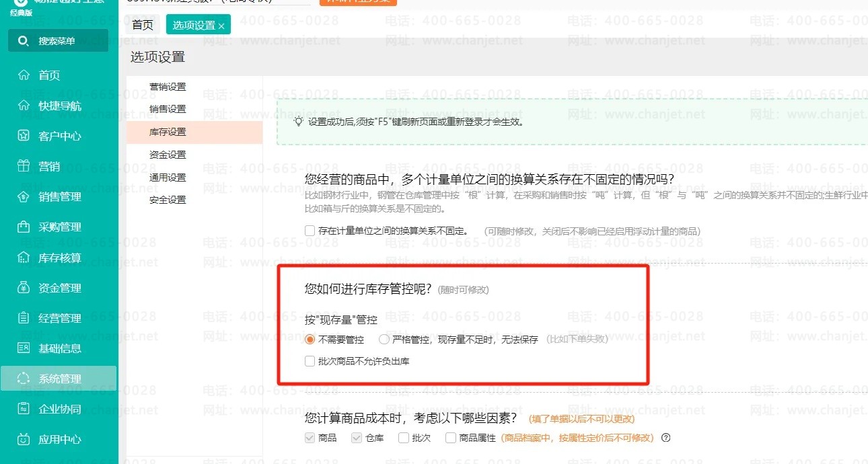Click the orange note 填了单据以后不可以更改
868x464 pixels.
581,419
